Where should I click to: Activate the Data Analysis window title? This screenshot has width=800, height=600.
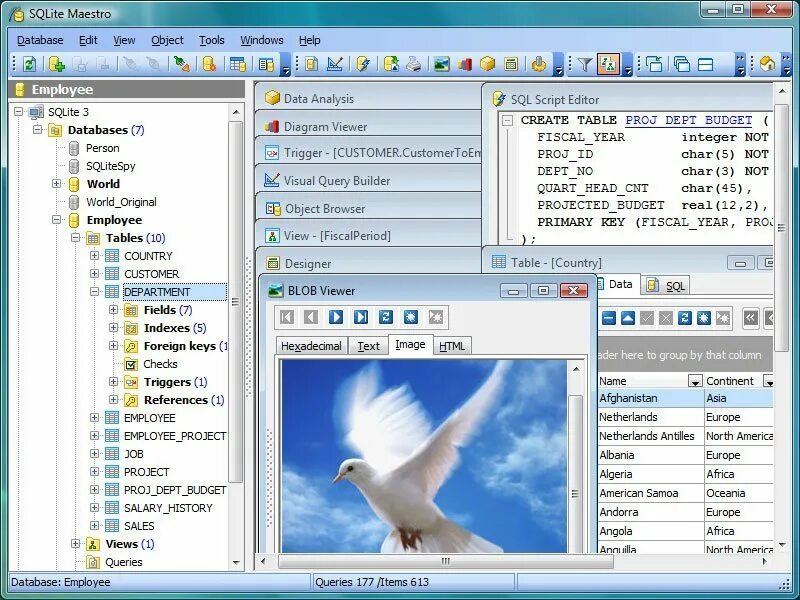tap(319, 98)
